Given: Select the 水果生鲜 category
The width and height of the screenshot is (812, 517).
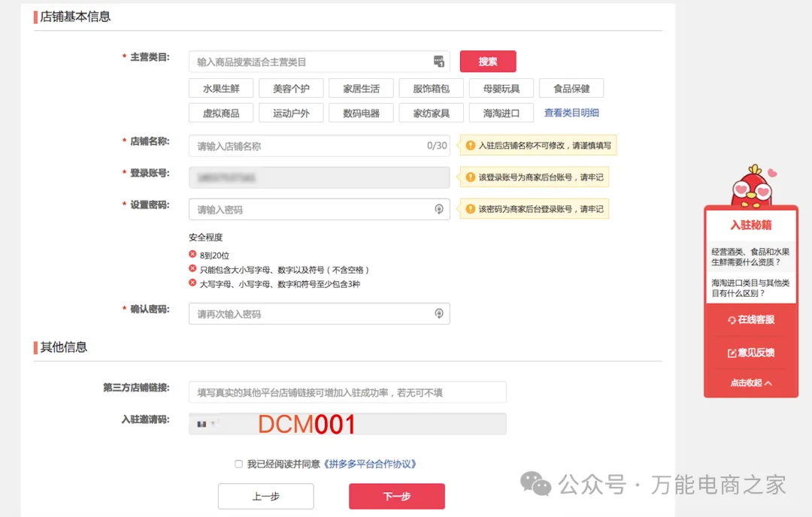Looking at the screenshot, I should click(x=221, y=89).
